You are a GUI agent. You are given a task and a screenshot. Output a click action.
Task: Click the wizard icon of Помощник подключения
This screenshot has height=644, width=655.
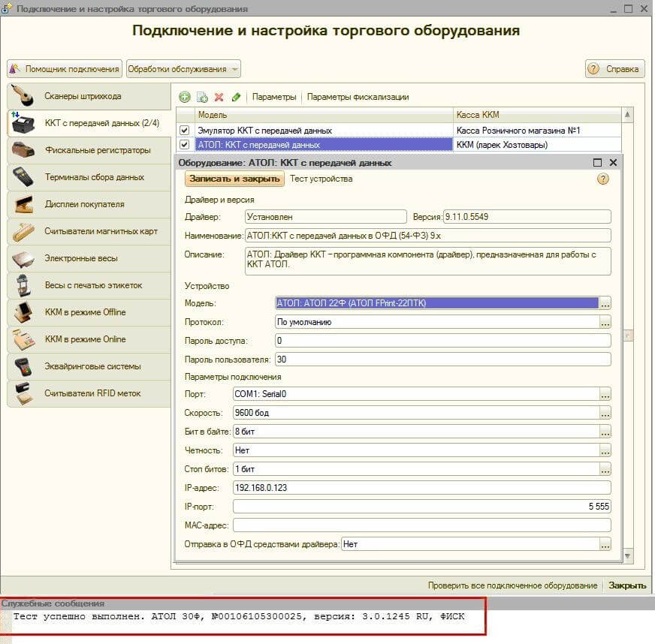pos(14,69)
